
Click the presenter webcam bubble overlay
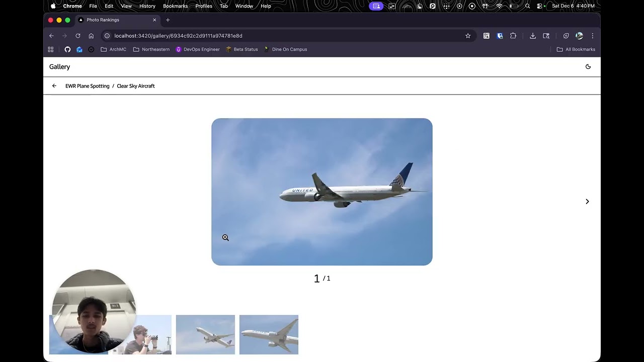[x=93, y=311]
